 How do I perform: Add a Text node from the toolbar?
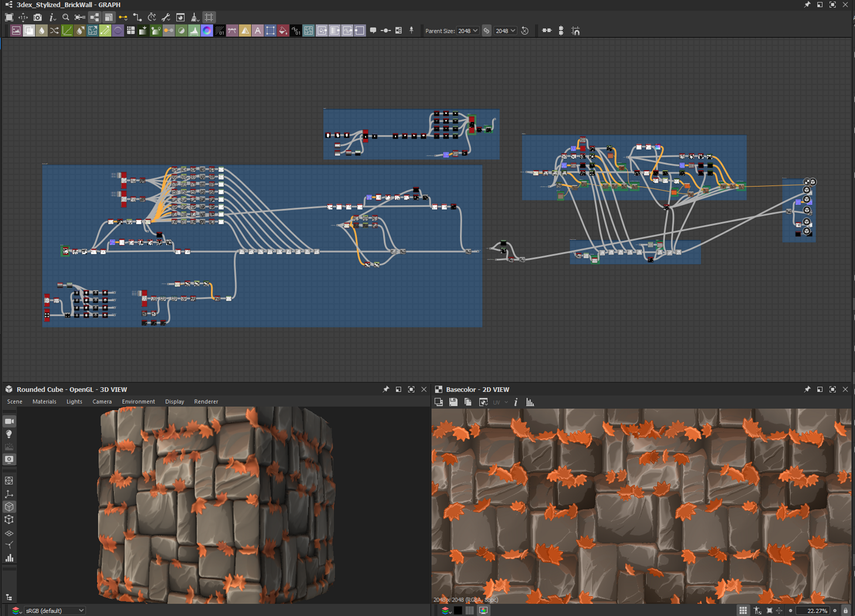coord(258,31)
